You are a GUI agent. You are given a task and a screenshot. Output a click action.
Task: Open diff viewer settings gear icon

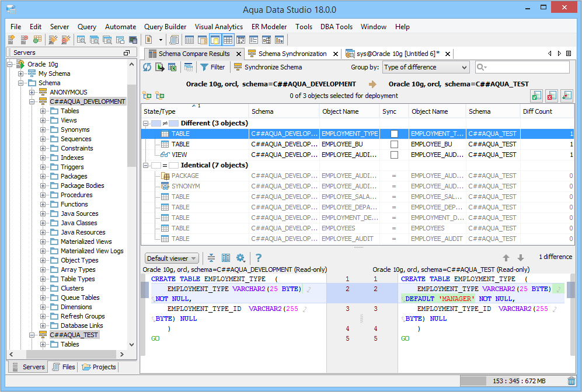(x=241, y=258)
